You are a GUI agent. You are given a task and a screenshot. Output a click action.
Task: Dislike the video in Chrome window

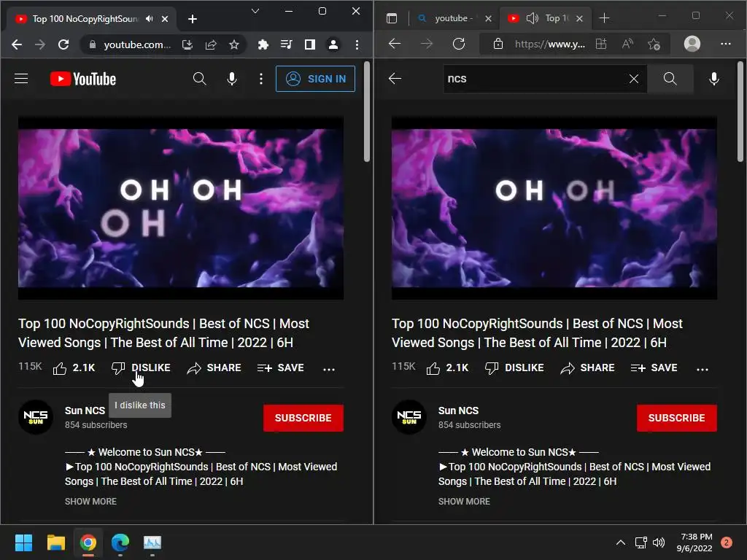coord(141,368)
